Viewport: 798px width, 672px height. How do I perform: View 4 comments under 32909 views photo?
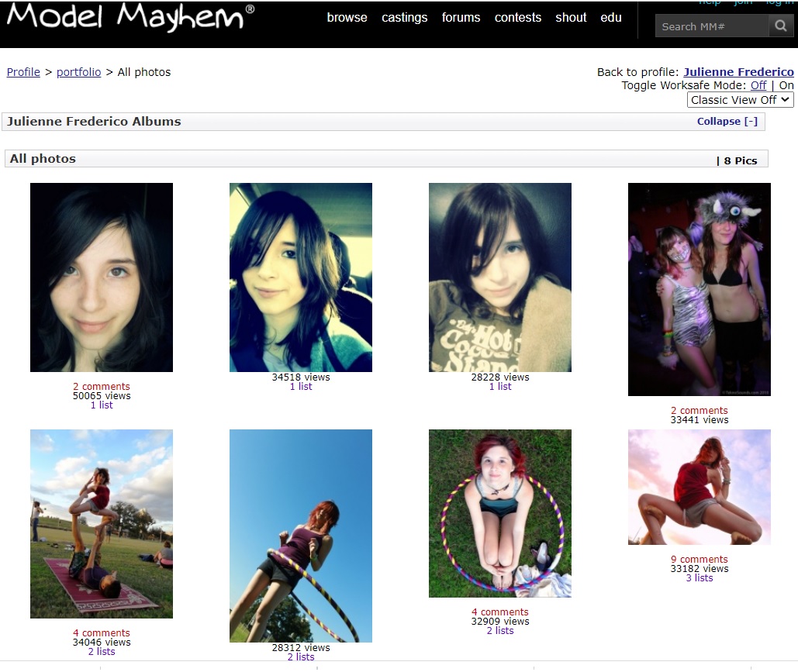[x=500, y=612]
